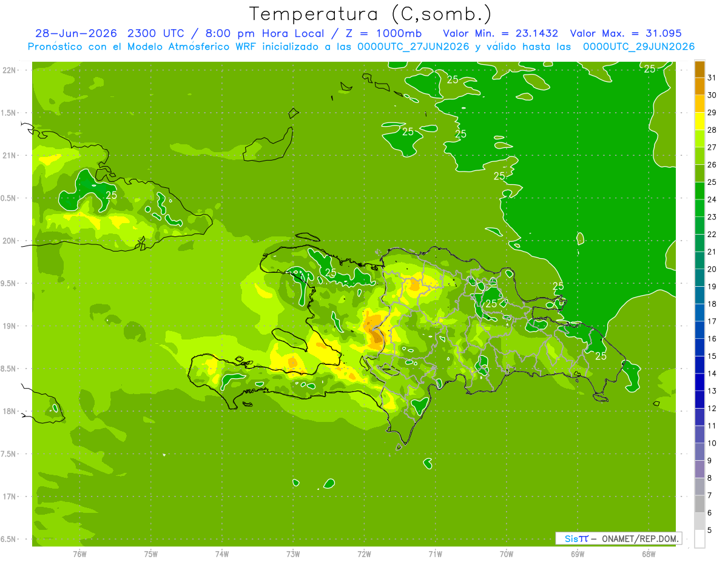This screenshot has width=728, height=562.
Task: Click "Valor Min. = 23.1432" text
Action: point(500,33)
